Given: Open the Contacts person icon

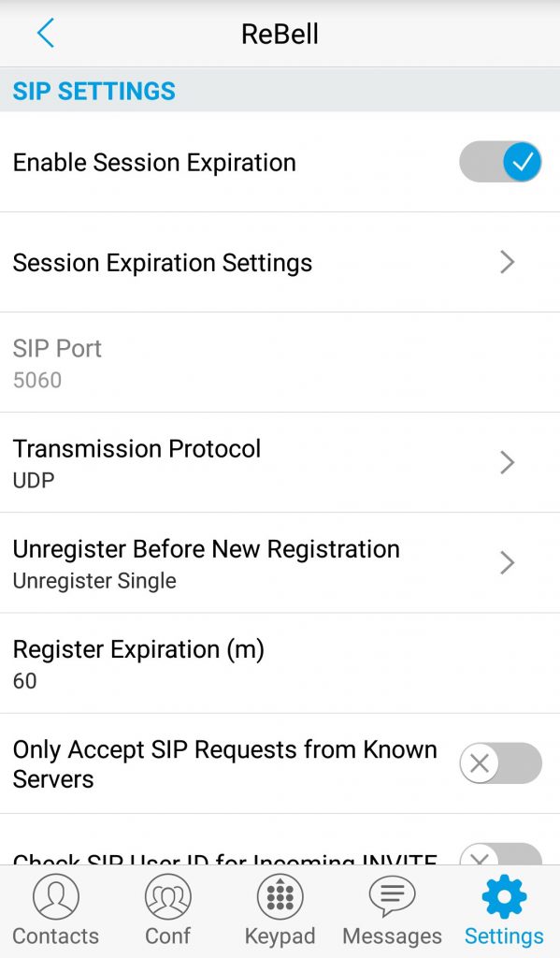Looking at the screenshot, I should [x=55, y=896].
